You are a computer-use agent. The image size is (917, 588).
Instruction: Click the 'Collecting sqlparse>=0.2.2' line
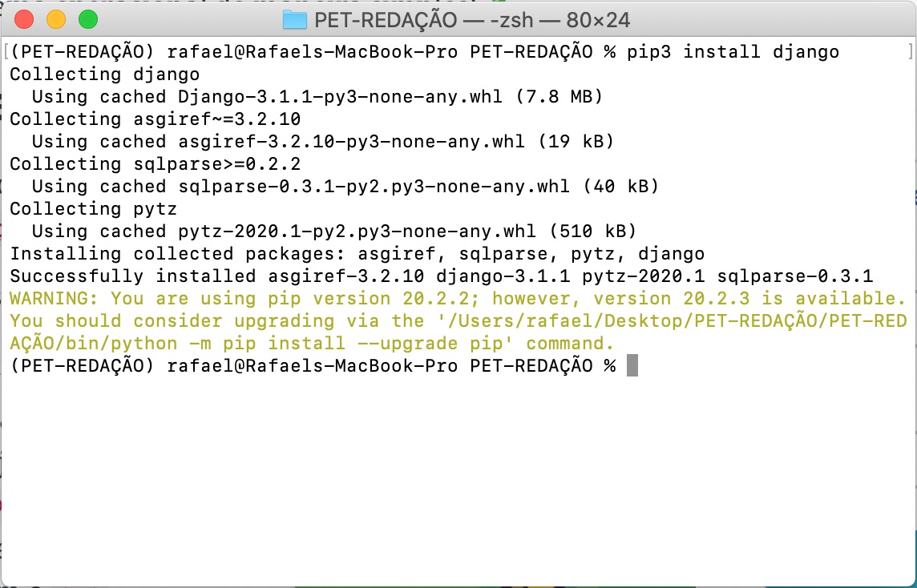point(155,164)
